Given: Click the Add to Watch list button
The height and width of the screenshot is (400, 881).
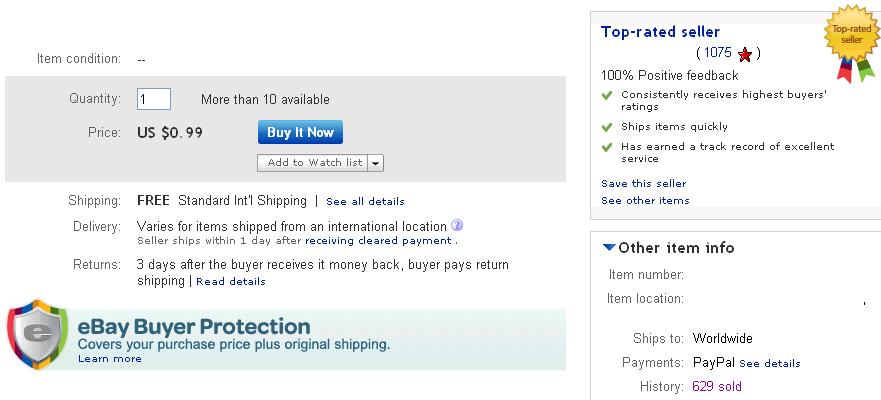Looking at the screenshot, I should pos(314,163).
